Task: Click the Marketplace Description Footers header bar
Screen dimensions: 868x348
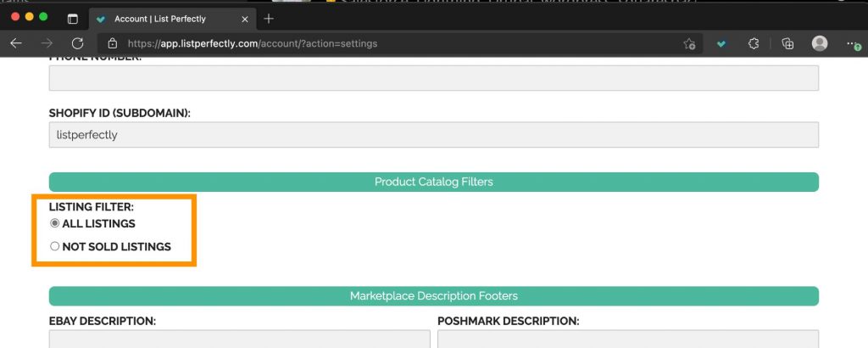Action: pyautogui.click(x=433, y=296)
